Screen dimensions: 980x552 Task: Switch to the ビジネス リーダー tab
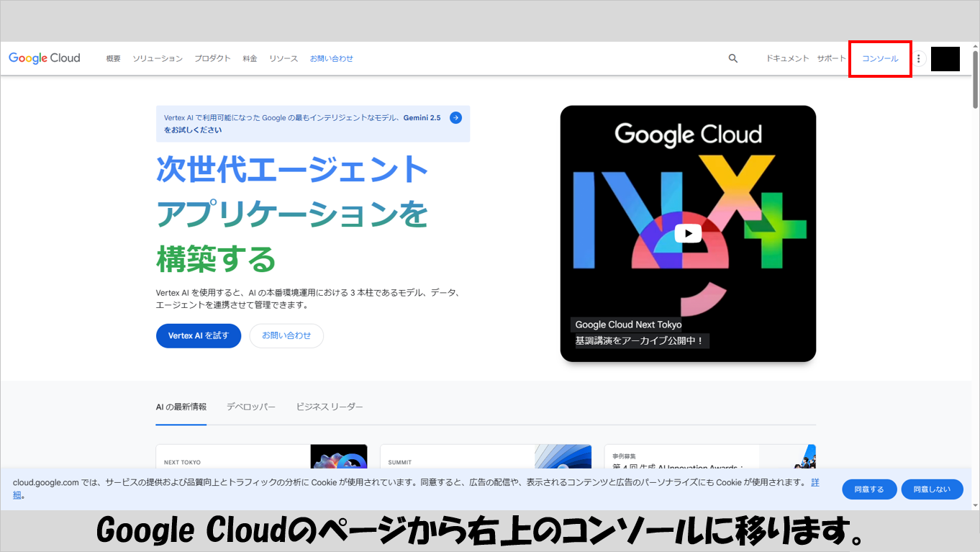(330, 407)
